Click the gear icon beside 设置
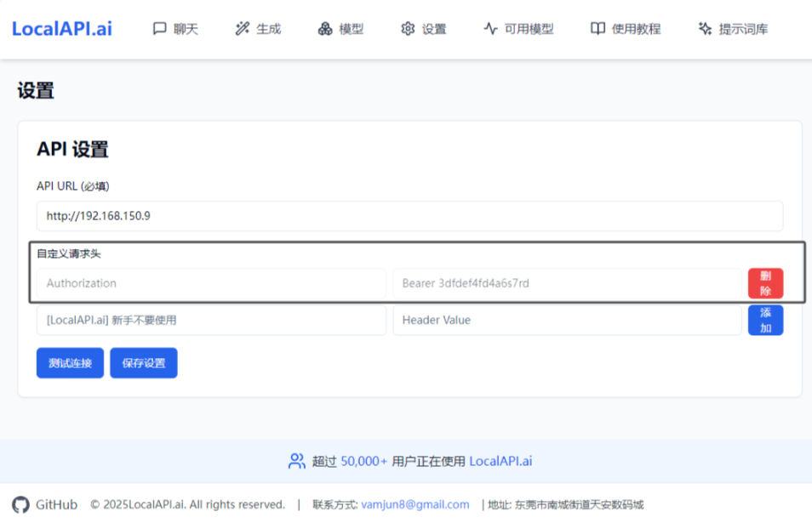 pos(407,28)
